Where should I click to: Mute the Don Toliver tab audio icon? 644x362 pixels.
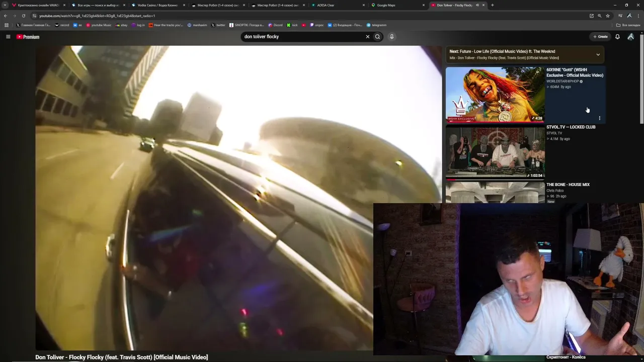tap(477, 5)
